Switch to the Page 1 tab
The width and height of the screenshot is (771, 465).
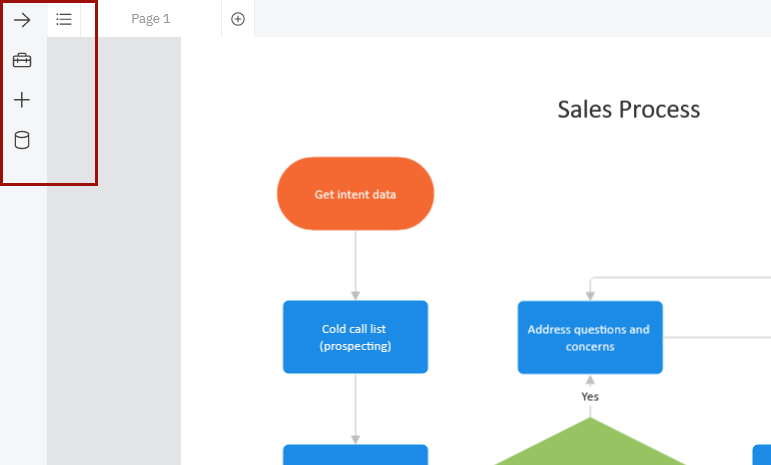pyautogui.click(x=151, y=19)
